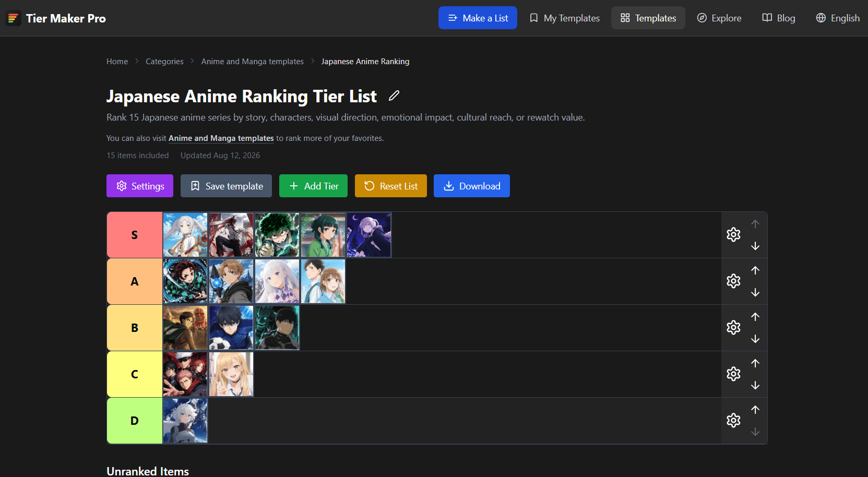The width and height of the screenshot is (868, 477).
Task: Select the boy and girl couple thumbnail in tier A
Action: click(x=323, y=281)
